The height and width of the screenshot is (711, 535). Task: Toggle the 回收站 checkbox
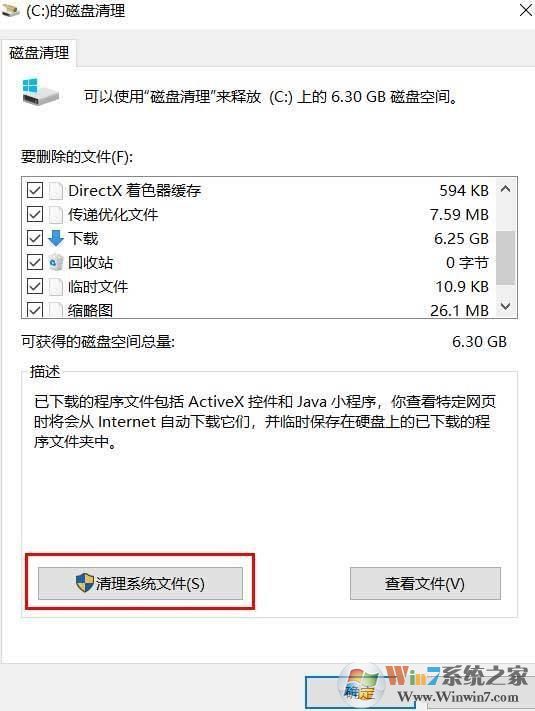[x=35, y=263]
